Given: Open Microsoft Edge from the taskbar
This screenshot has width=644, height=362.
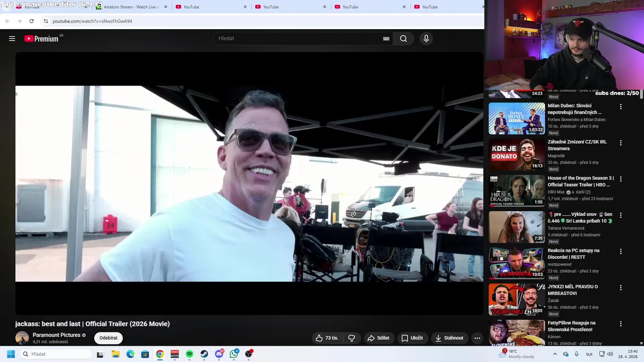Looking at the screenshot, I should coord(130,354).
